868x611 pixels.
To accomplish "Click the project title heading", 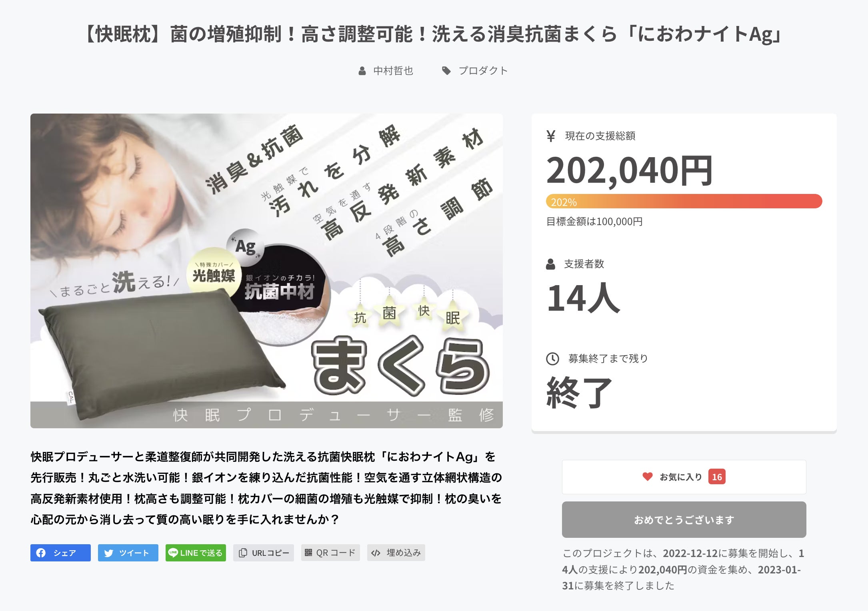I will 434,34.
